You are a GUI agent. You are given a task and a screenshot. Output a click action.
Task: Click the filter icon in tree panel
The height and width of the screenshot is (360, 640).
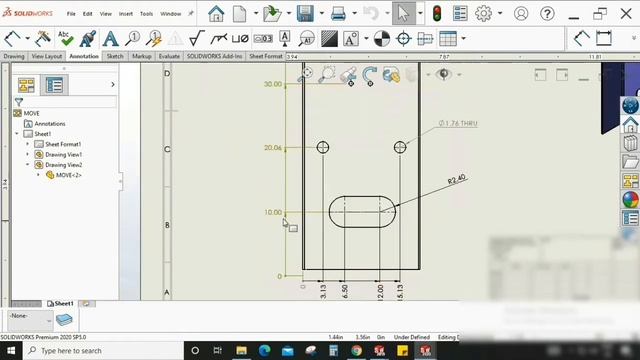[x=19, y=102]
